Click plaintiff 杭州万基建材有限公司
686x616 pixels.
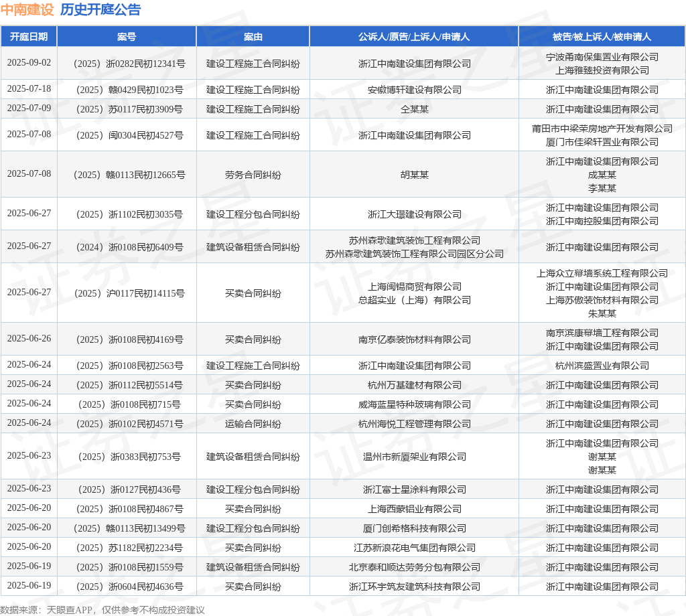tap(414, 385)
